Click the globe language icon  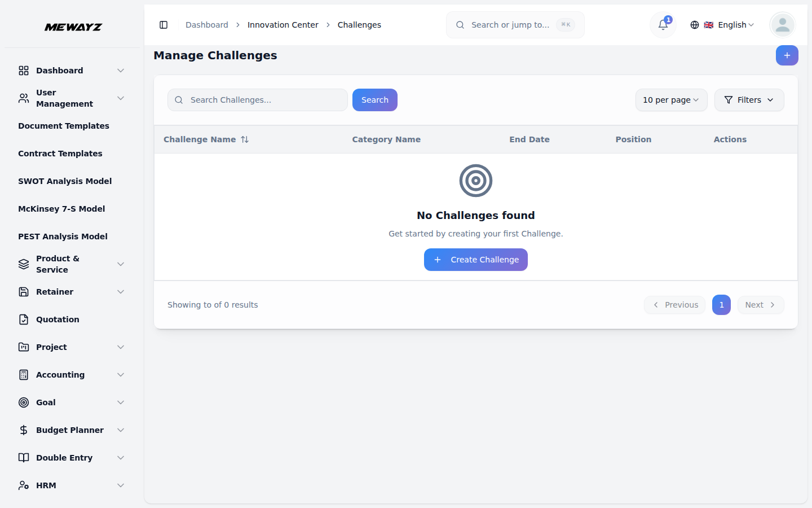(x=695, y=25)
